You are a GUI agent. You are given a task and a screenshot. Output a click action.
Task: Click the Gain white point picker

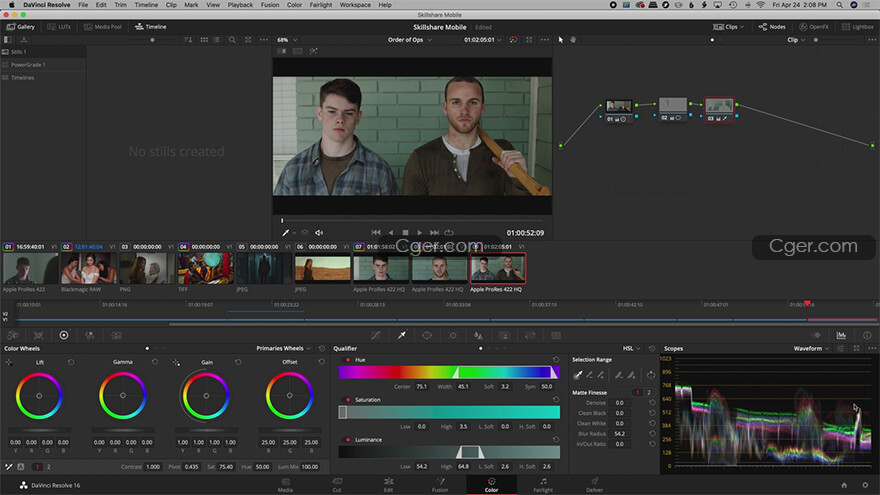[x=176, y=363]
